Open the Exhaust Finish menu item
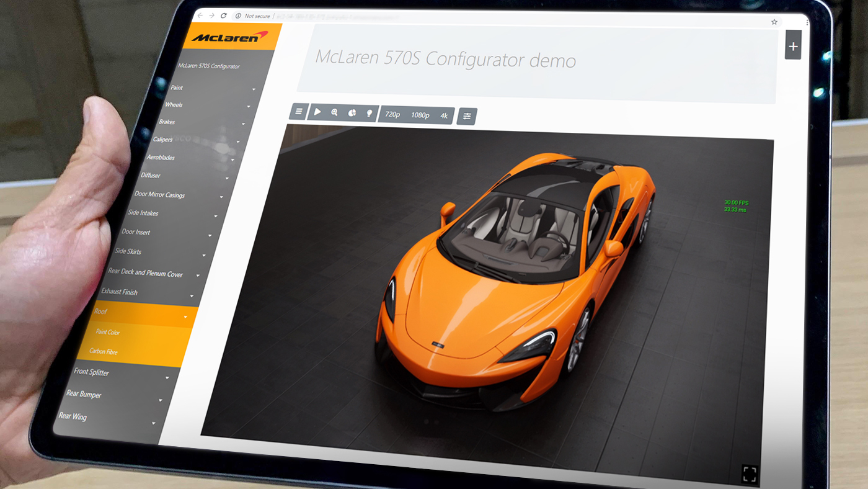Image resolution: width=868 pixels, height=489 pixels. 119,292
